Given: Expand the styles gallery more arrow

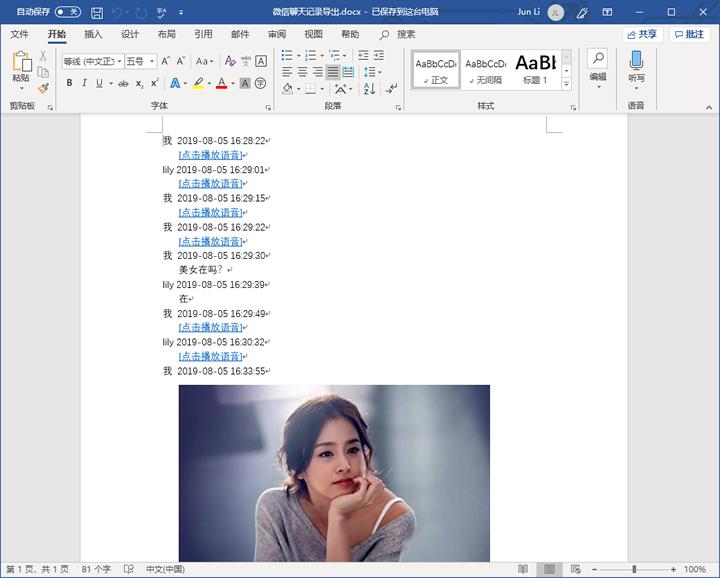Looking at the screenshot, I should click(566, 85).
